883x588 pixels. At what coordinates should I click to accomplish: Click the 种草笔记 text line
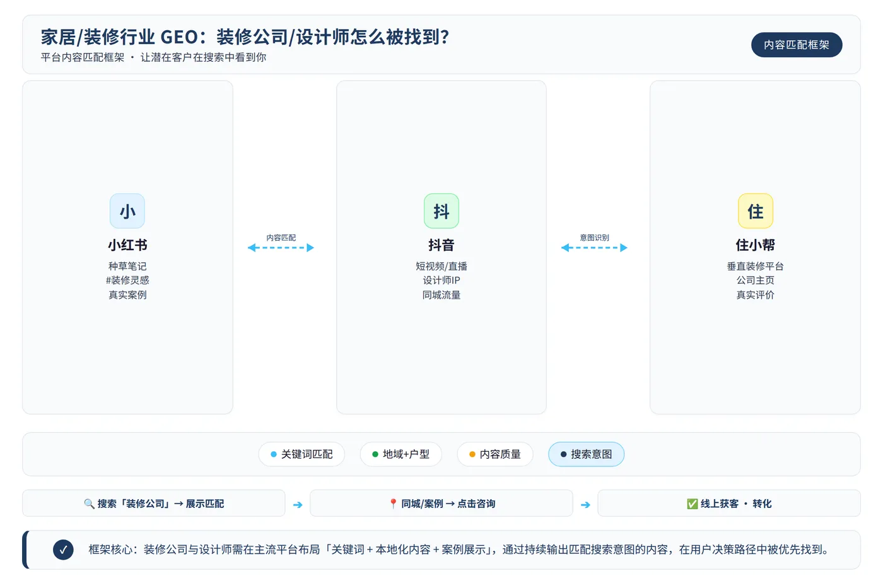[127, 267]
